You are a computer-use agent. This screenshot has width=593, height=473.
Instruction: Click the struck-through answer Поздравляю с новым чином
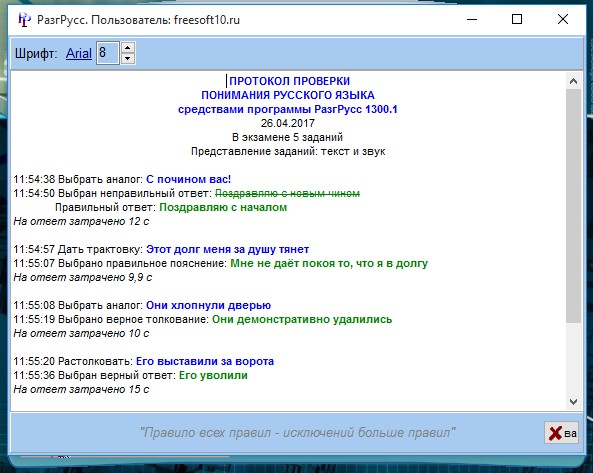pos(287,194)
